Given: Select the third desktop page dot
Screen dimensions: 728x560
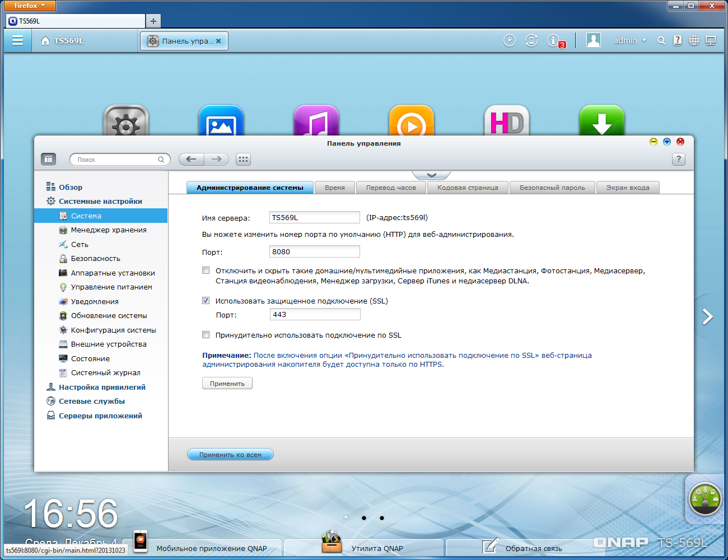Looking at the screenshot, I should click(x=382, y=518).
